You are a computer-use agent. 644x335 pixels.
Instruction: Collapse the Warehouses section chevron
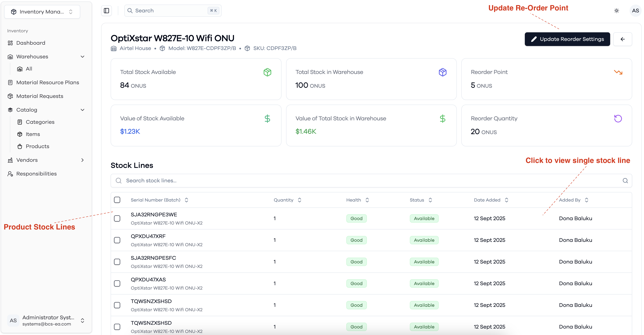click(x=82, y=57)
